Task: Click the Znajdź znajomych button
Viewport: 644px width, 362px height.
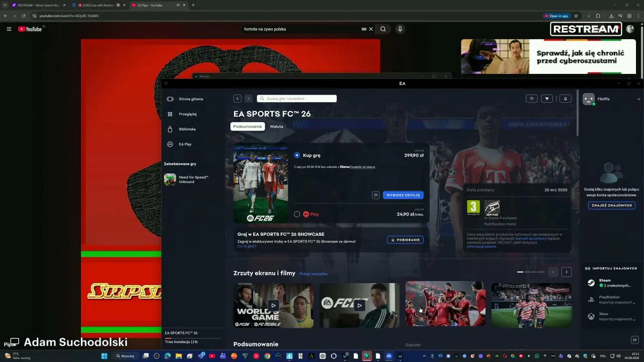Action: (612, 205)
